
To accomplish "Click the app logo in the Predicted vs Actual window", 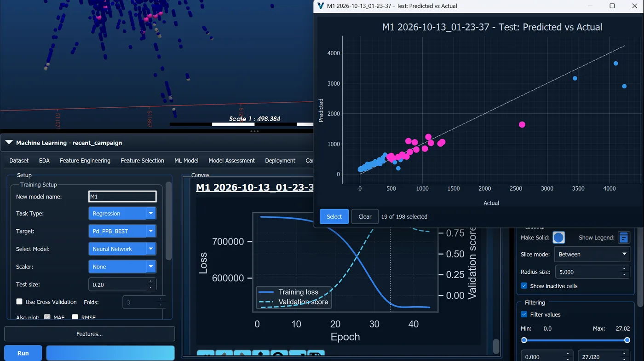I will point(321,6).
